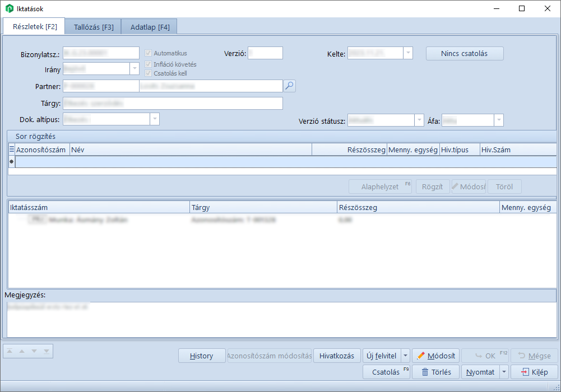Jump to the first record arrow

point(10,351)
